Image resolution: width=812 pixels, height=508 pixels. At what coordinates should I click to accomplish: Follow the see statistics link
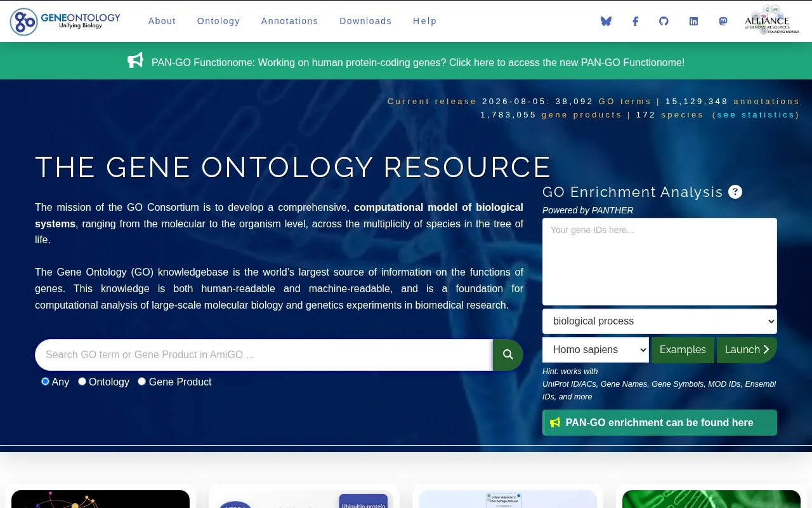point(756,115)
